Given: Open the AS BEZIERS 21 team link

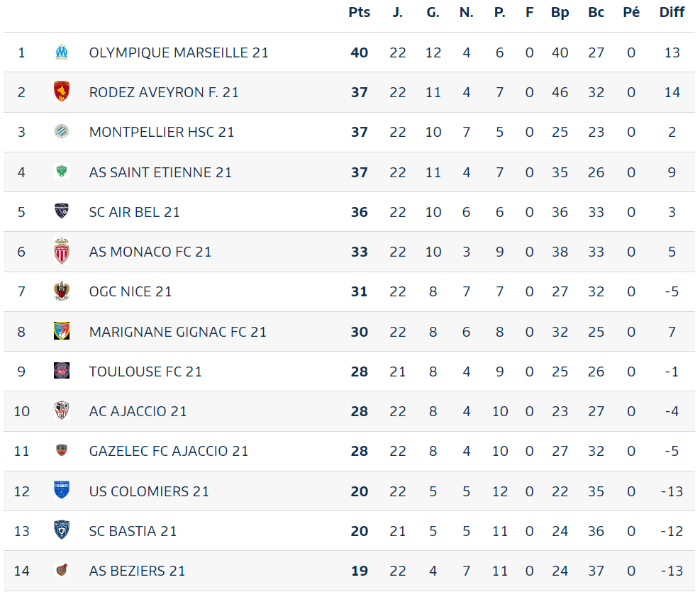Looking at the screenshot, I should click(x=137, y=571).
